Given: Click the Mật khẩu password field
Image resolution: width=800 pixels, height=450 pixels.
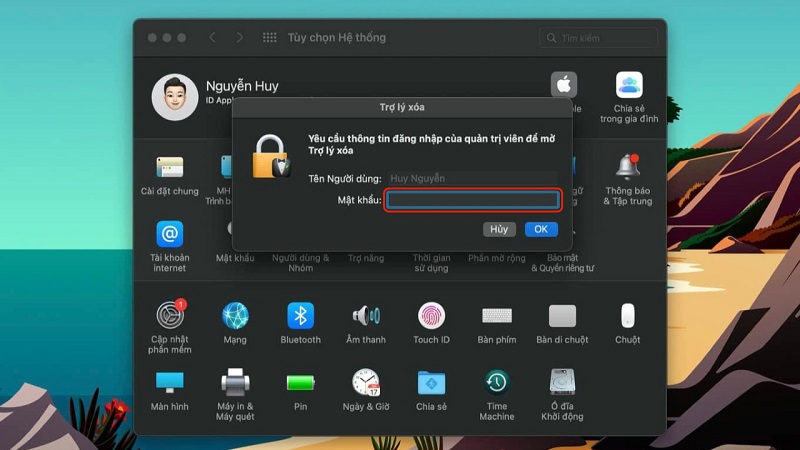Looking at the screenshot, I should (x=473, y=200).
